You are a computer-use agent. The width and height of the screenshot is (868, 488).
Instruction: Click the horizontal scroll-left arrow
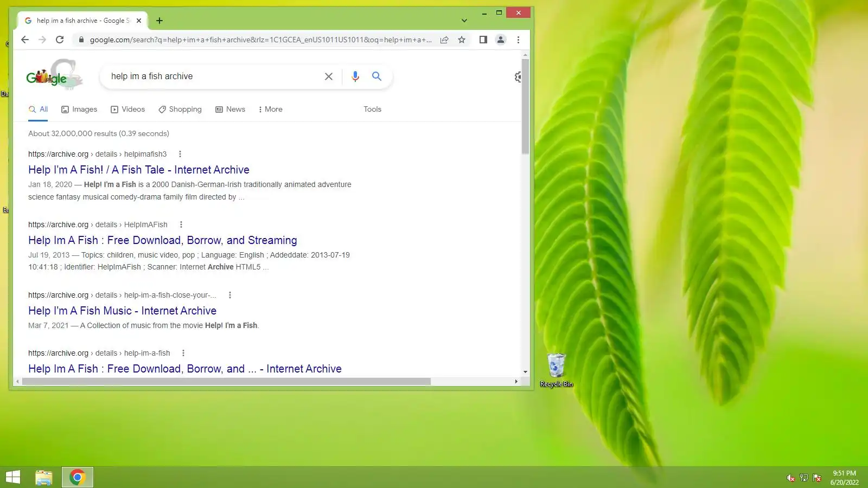click(17, 382)
